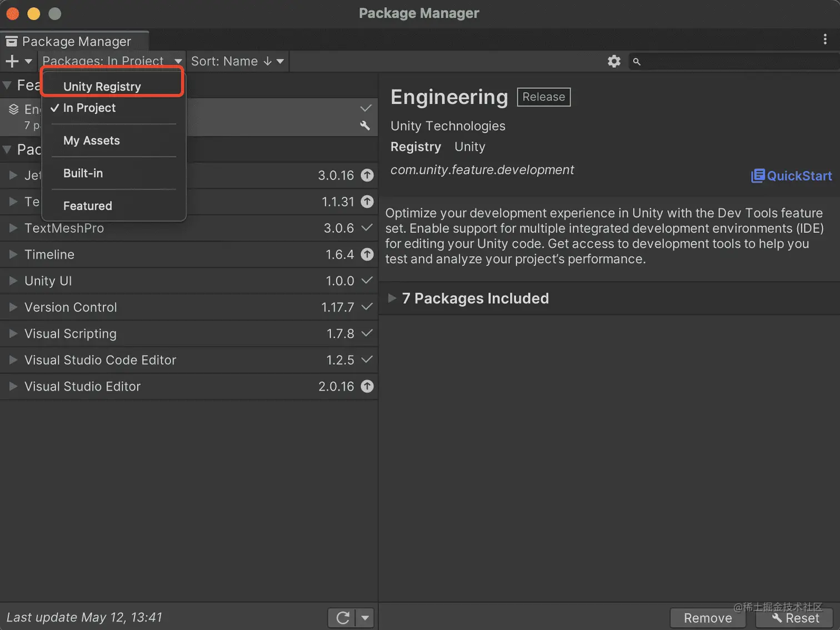Expand the TextMeshPro package versions
This screenshot has width=840, height=630.
13,228
